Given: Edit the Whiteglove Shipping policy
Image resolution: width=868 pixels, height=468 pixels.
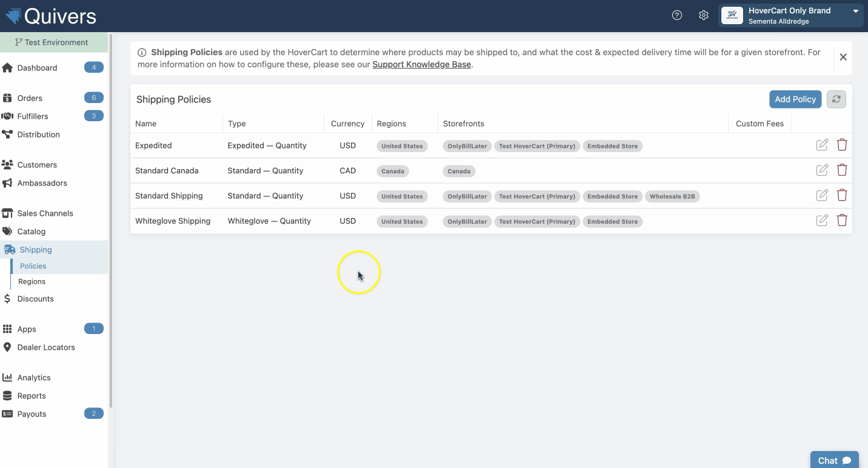Looking at the screenshot, I should tap(822, 220).
